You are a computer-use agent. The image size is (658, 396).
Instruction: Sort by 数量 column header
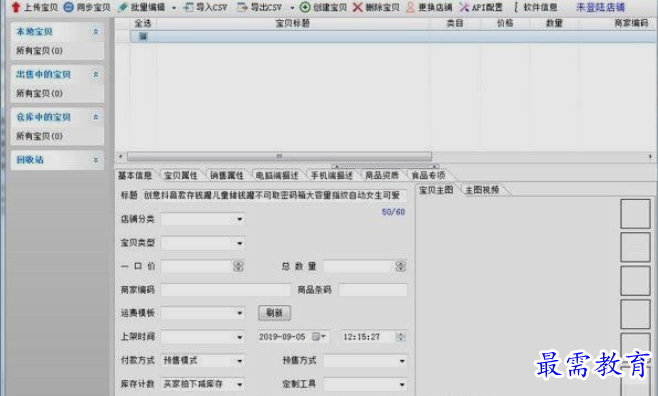554,23
